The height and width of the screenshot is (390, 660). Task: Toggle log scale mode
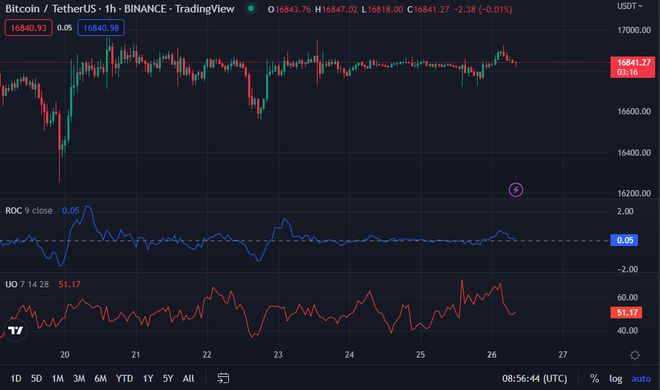[616, 378]
